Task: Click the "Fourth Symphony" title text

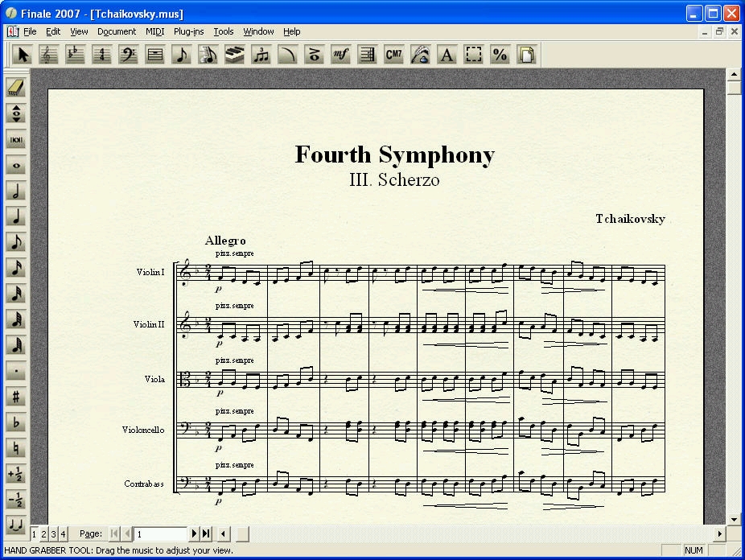Action: pos(395,154)
